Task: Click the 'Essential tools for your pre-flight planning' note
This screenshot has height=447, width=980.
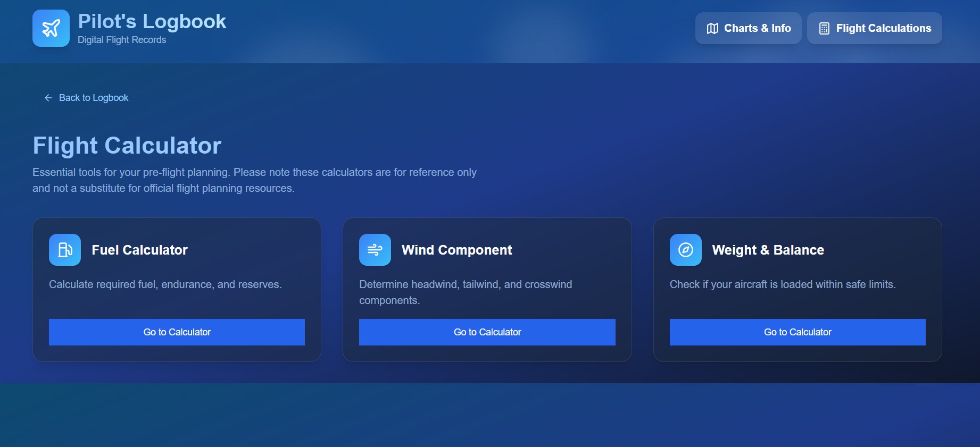Action: (254, 180)
